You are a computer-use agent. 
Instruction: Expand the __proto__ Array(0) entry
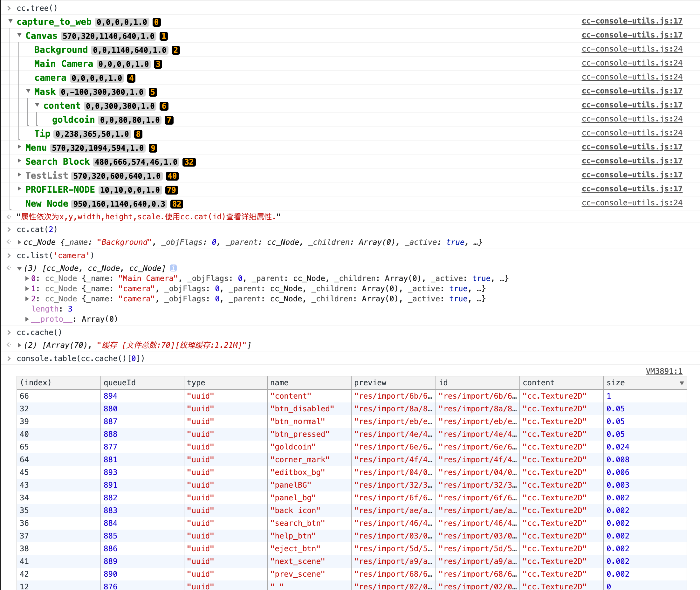pos(27,319)
